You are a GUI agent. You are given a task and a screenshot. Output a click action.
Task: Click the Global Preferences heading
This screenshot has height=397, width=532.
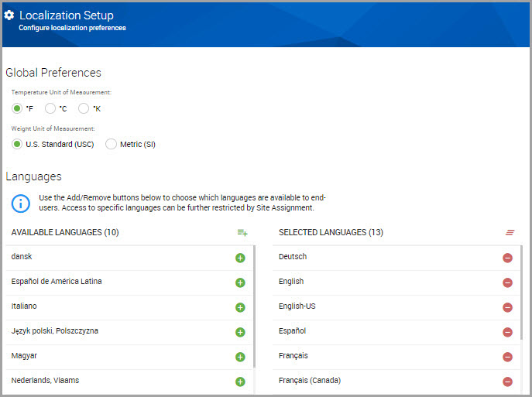pyautogui.click(x=53, y=73)
